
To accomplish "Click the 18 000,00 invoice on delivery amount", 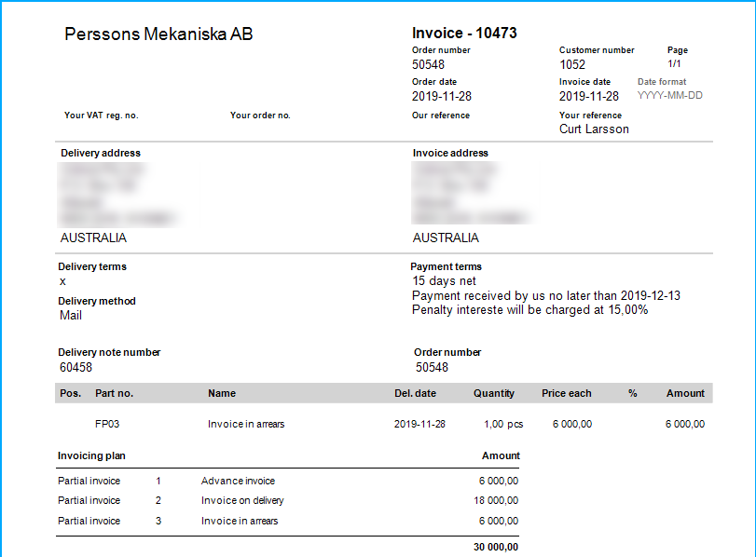I will [x=494, y=501].
